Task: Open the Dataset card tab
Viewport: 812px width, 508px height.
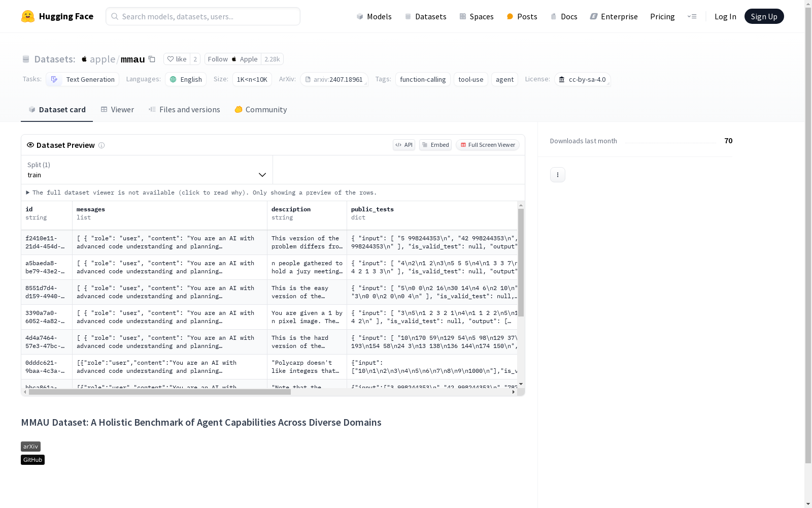Action: 57,110
